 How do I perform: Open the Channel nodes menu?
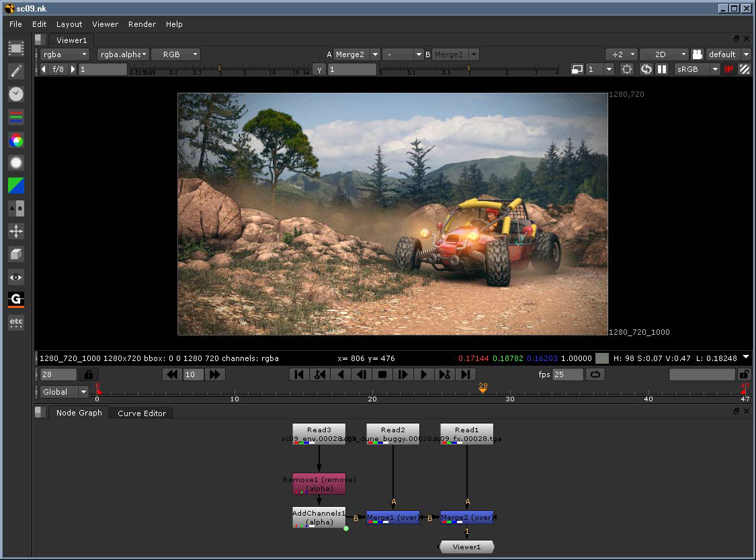[16, 117]
